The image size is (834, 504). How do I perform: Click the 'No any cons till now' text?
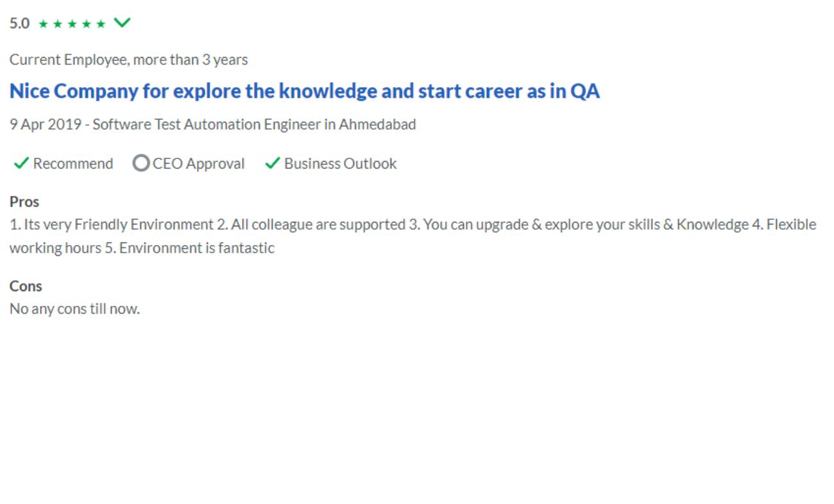74,309
